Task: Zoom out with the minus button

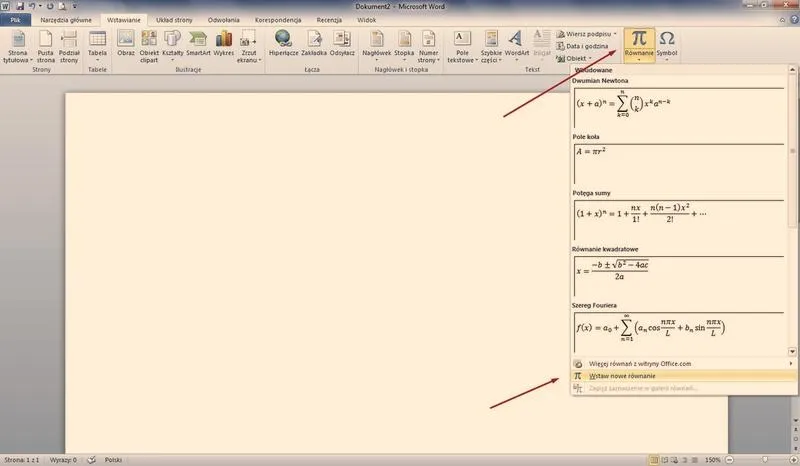Action: (x=729, y=460)
